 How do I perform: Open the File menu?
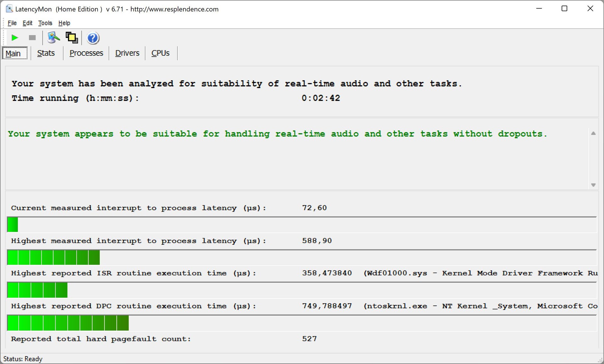click(12, 23)
